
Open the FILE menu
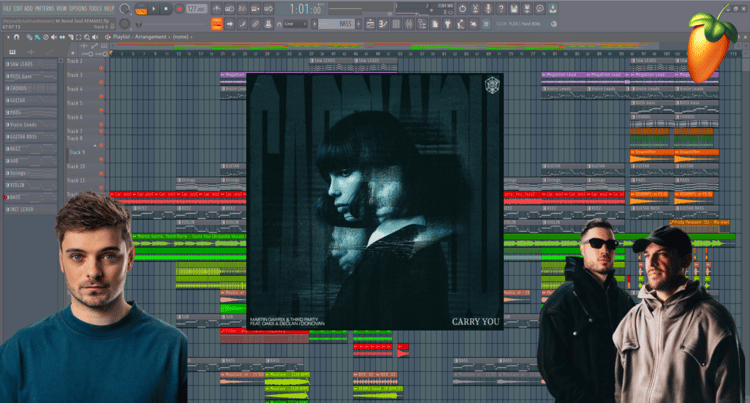(x=7, y=9)
